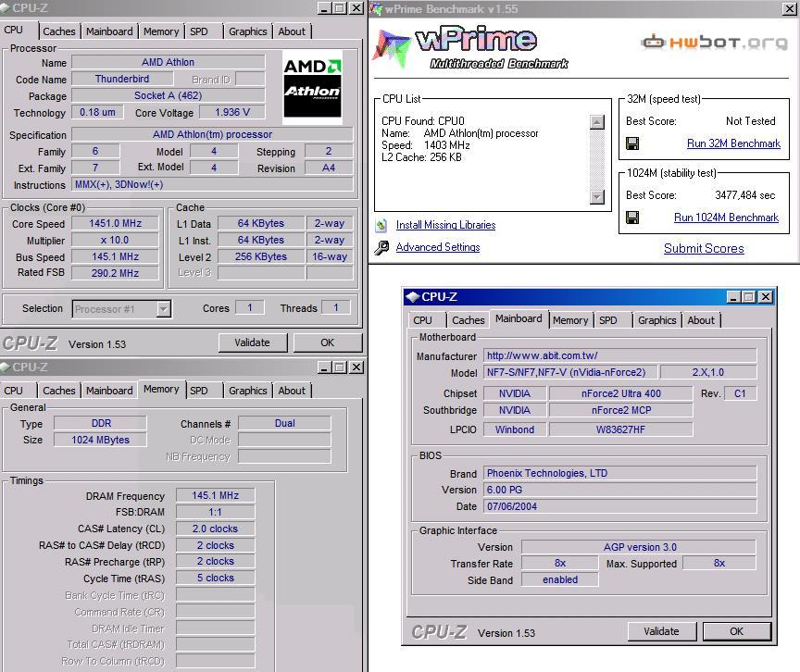Click the Thunderbird code name field

[122, 79]
